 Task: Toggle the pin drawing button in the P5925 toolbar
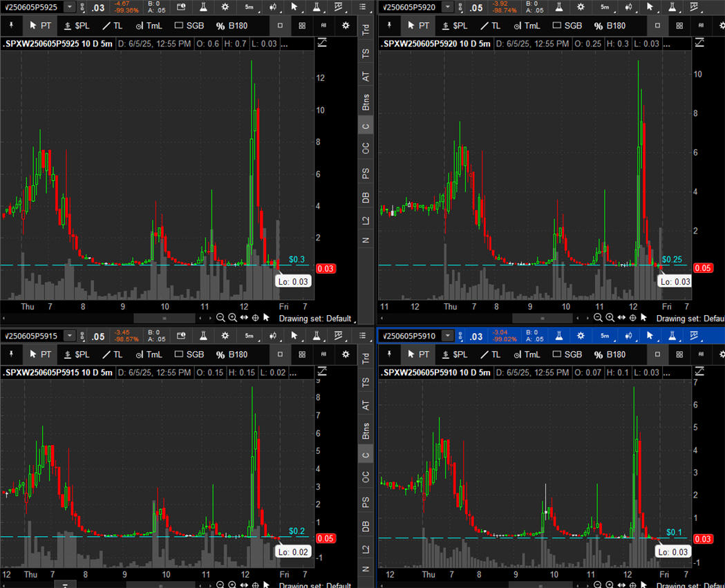(x=10, y=26)
